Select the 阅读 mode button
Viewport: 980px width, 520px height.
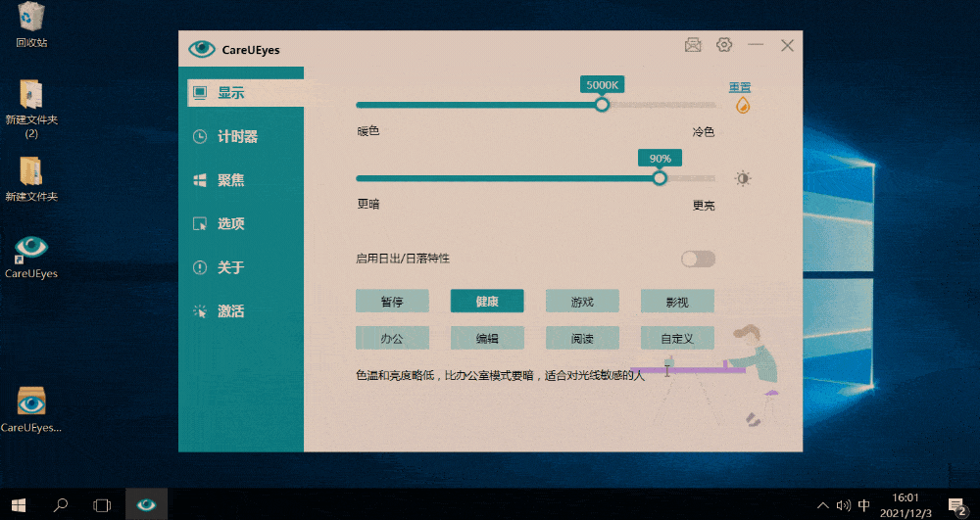point(582,339)
